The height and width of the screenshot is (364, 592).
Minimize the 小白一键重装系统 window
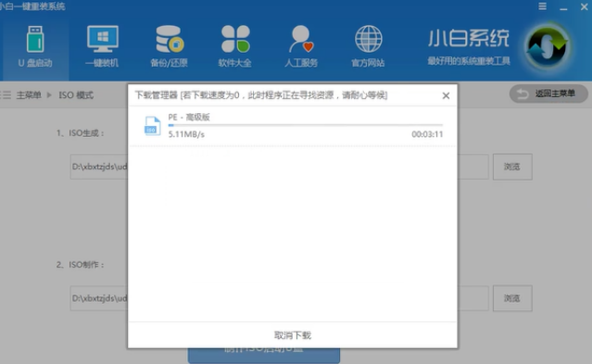pos(563,7)
